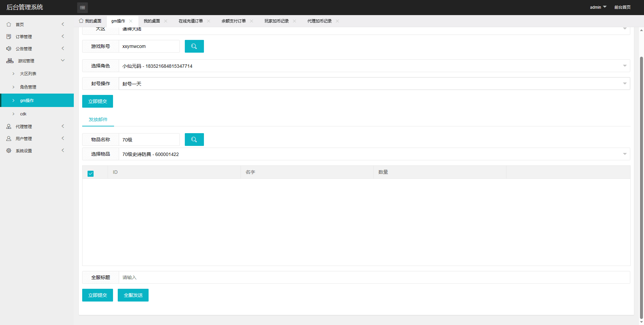Select gm操作 in the sidebar
644x325 pixels.
tap(37, 100)
